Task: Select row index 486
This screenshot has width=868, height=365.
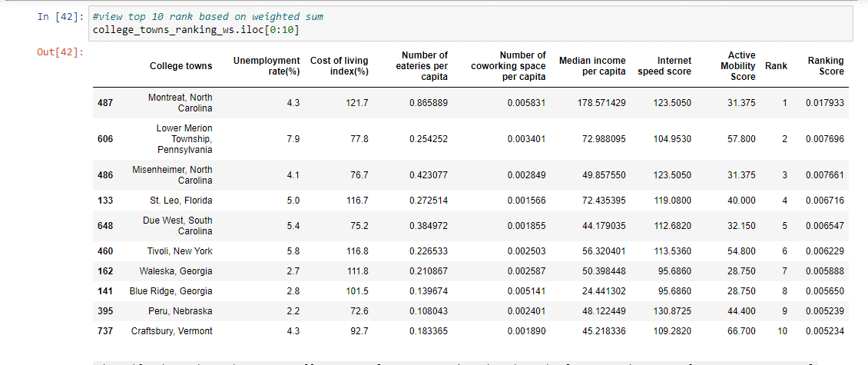Action: click(105, 175)
